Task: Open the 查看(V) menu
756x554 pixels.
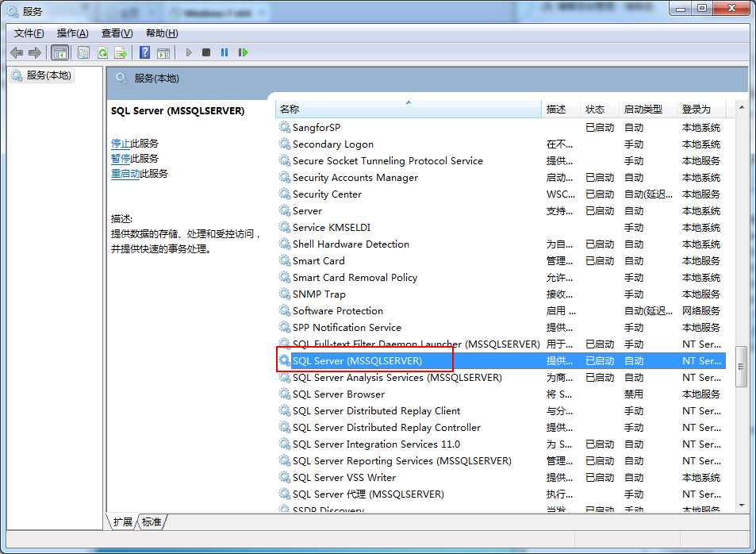Action: coord(117,33)
